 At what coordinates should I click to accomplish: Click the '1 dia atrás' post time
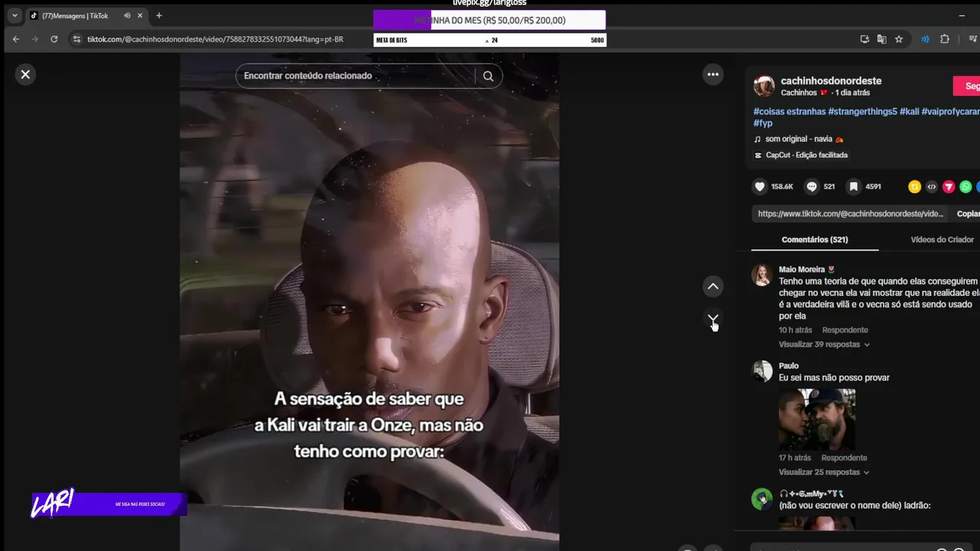[852, 93]
